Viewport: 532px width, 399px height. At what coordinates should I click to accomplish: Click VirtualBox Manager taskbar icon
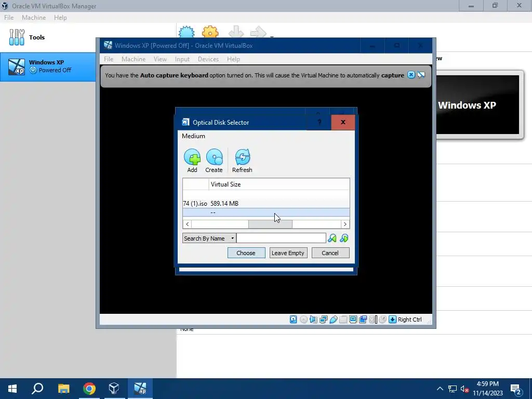[114, 389]
